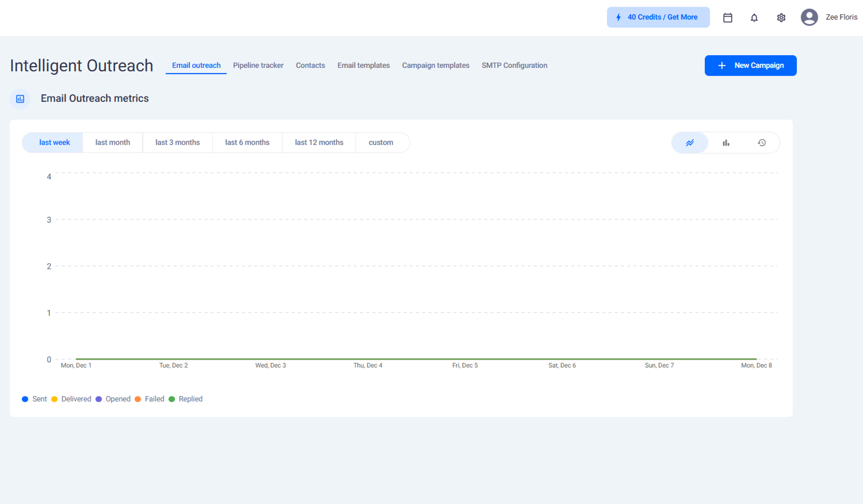Screen dimensions: 863x504
Task: Click 40 Credits / Get More button
Action: pos(658,17)
